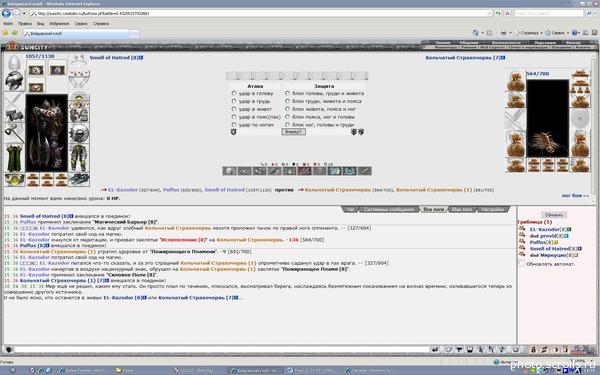Open the 'лог боя' link
This screenshot has height=375, width=600.
[575, 196]
